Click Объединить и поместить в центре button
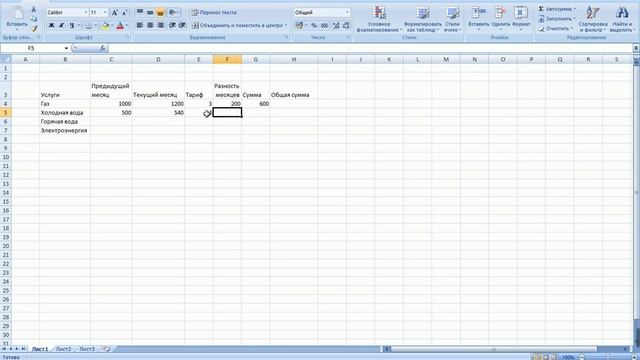Image resolution: width=640 pixels, height=360 pixels. click(237, 25)
